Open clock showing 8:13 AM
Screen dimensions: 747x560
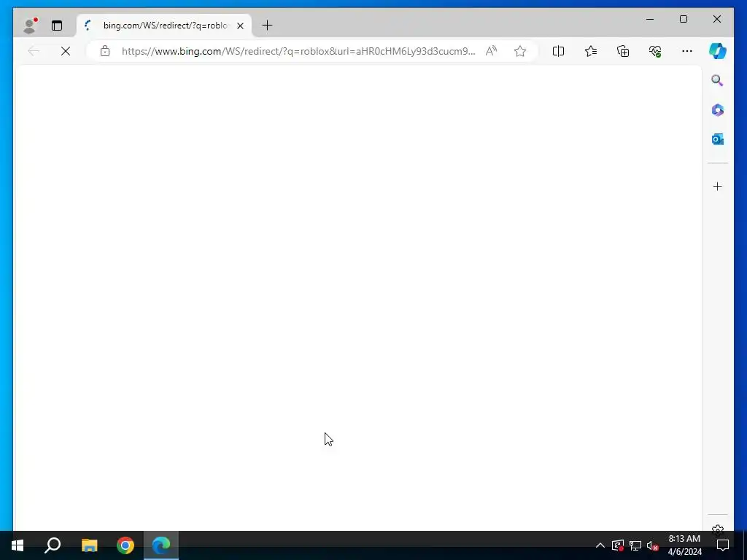coord(684,545)
